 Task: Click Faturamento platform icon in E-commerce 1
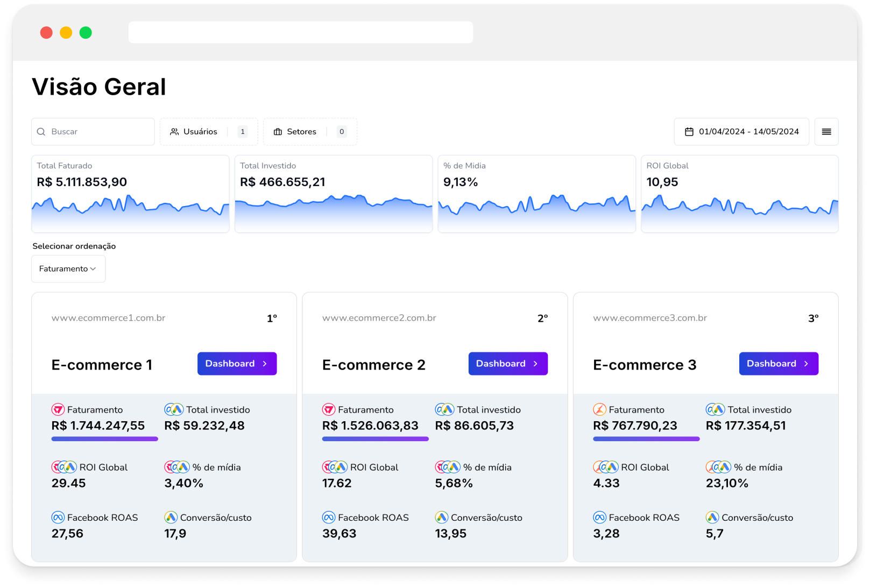click(x=58, y=409)
